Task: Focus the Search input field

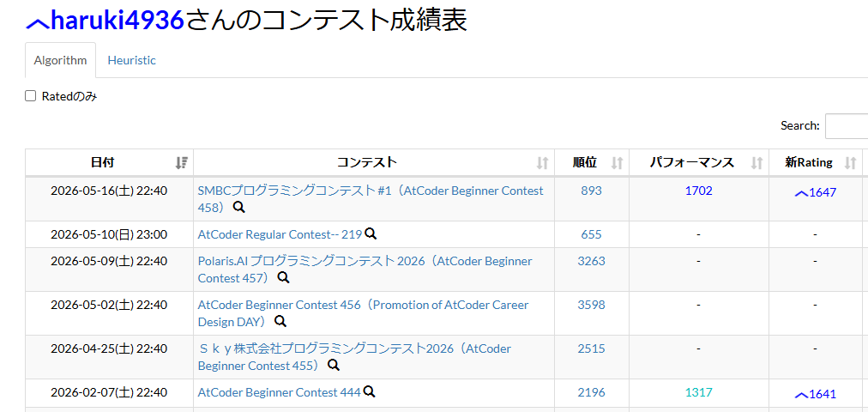Action: (x=847, y=125)
